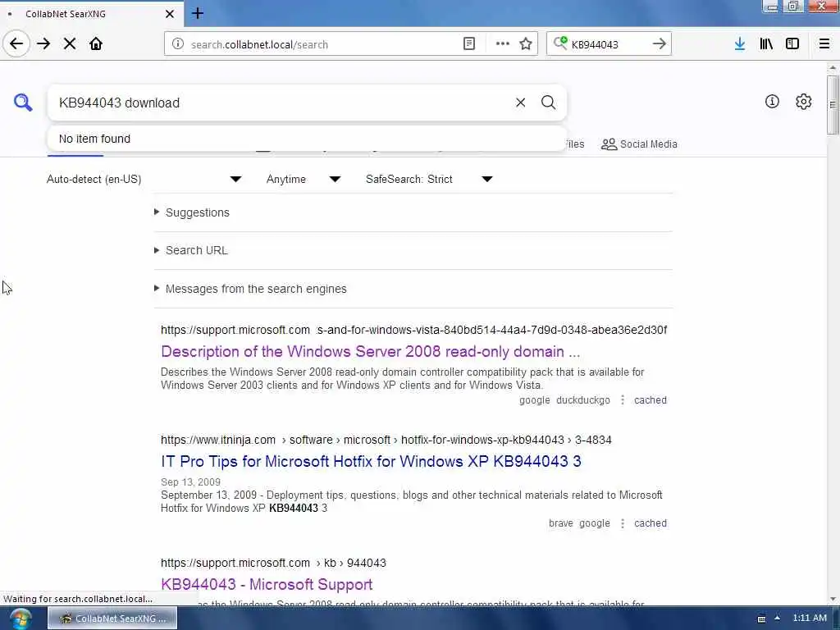This screenshot has width=840, height=630.
Task: Open KB944043 - Microsoft Support result
Action: (x=267, y=584)
